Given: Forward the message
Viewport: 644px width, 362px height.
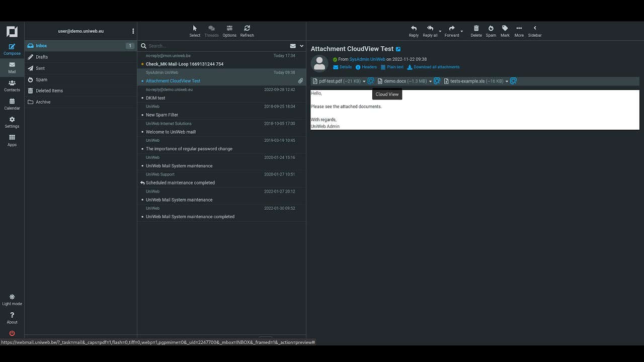Looking at the screenshot, I should point(452,31).
